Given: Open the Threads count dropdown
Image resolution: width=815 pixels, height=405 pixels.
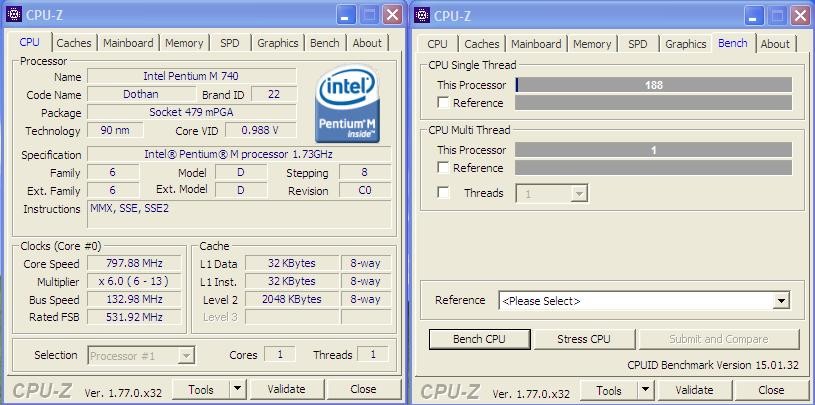Looking at the screenshot, I should [x=579, y=194].
